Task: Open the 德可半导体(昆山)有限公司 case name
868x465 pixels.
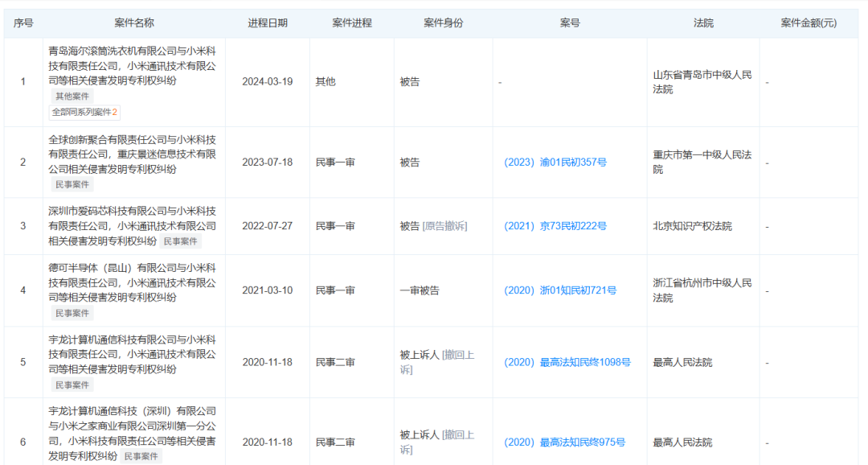Action: point(133,282)
